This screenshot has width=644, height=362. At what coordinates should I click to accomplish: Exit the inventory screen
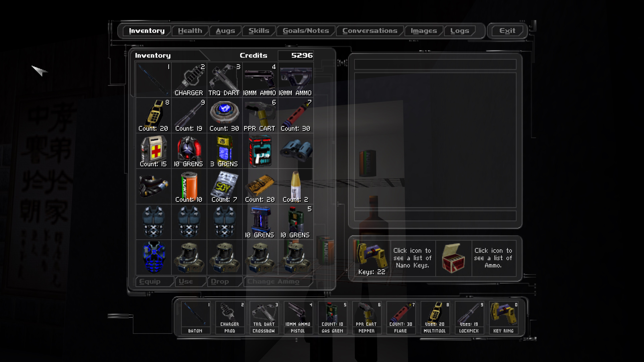[x=507, y=31]
